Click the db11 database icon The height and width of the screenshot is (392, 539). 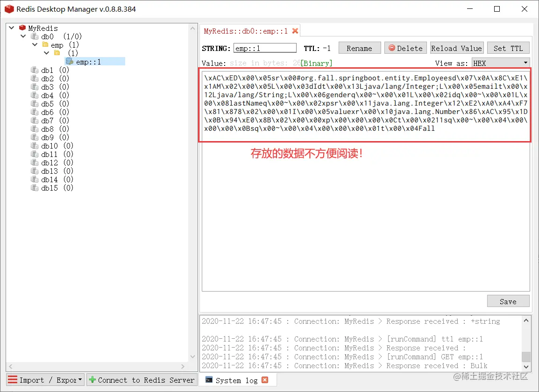coord(35,154)
